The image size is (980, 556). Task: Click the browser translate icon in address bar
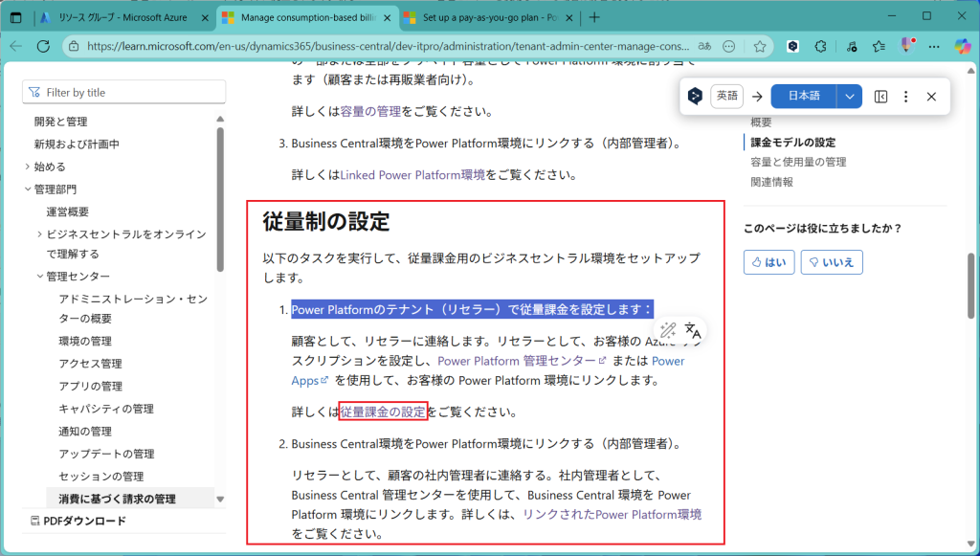[704, 46]
